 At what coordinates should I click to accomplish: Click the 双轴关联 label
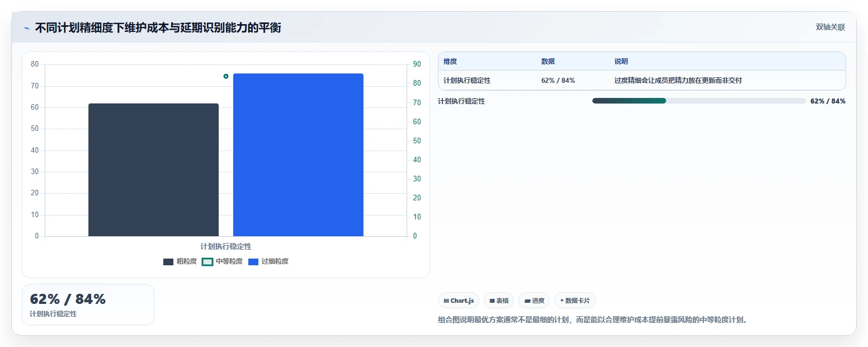(830, 27)
